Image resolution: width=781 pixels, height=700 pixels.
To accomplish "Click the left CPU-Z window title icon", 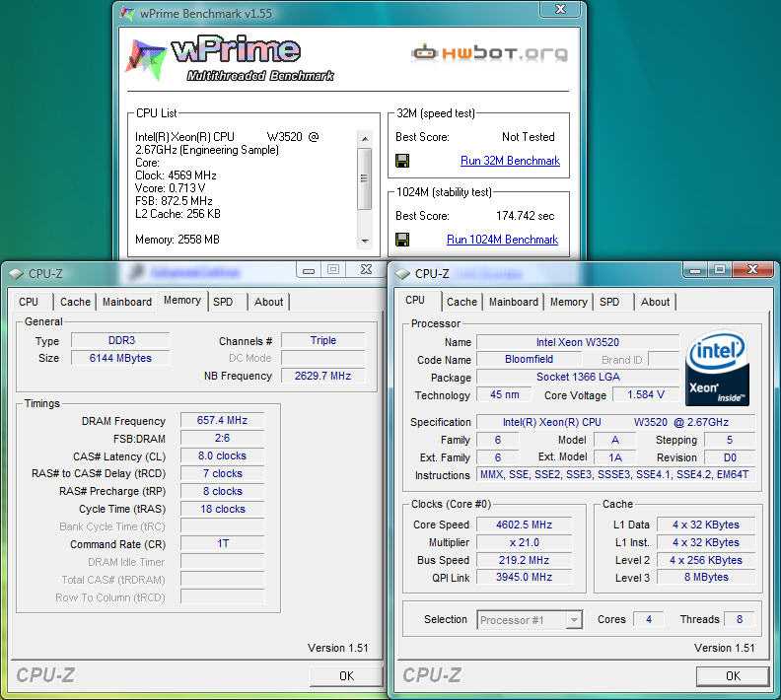I will tap(16, 274).
